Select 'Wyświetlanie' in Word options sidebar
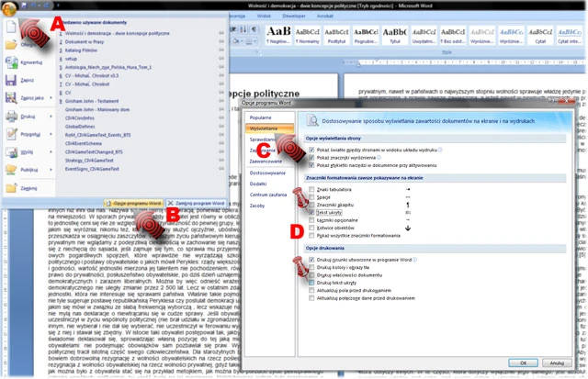 (269, 128)
